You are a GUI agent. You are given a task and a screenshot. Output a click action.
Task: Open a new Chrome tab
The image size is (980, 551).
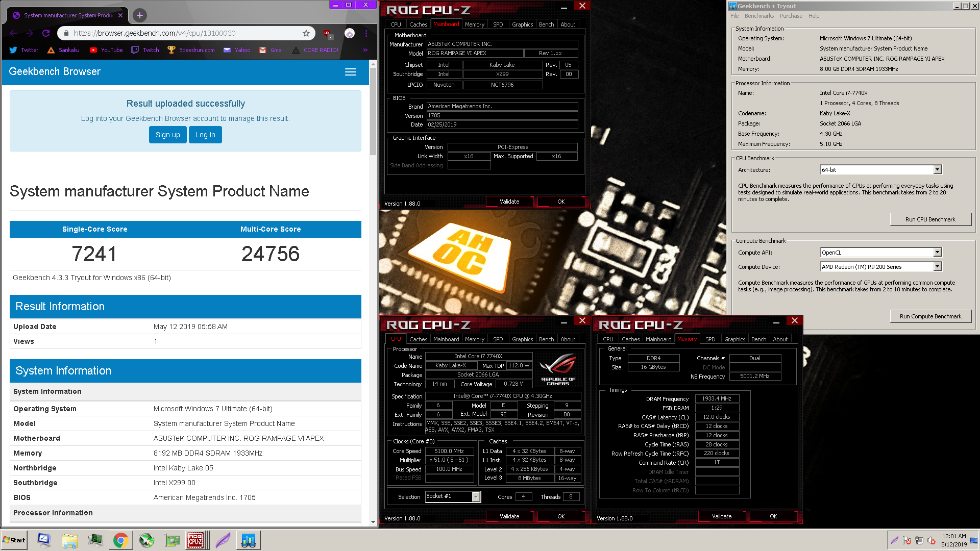tap(139, 15)
